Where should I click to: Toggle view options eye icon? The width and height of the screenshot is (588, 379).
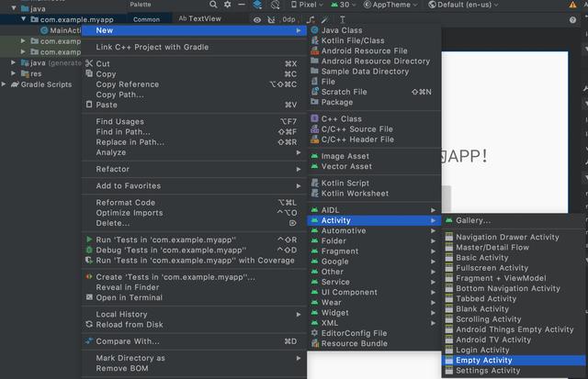(x=257, y=20)
